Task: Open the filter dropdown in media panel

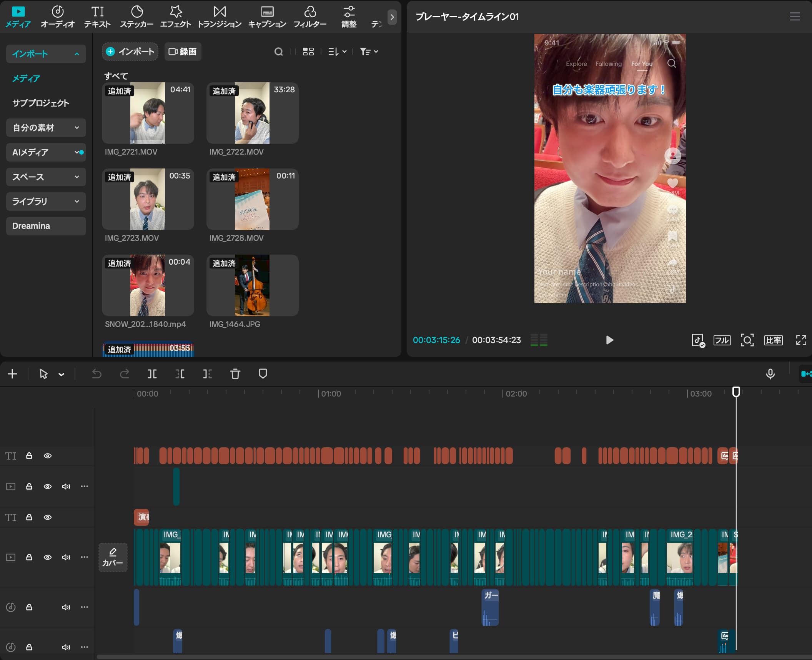Action: [x=369, y=52]
